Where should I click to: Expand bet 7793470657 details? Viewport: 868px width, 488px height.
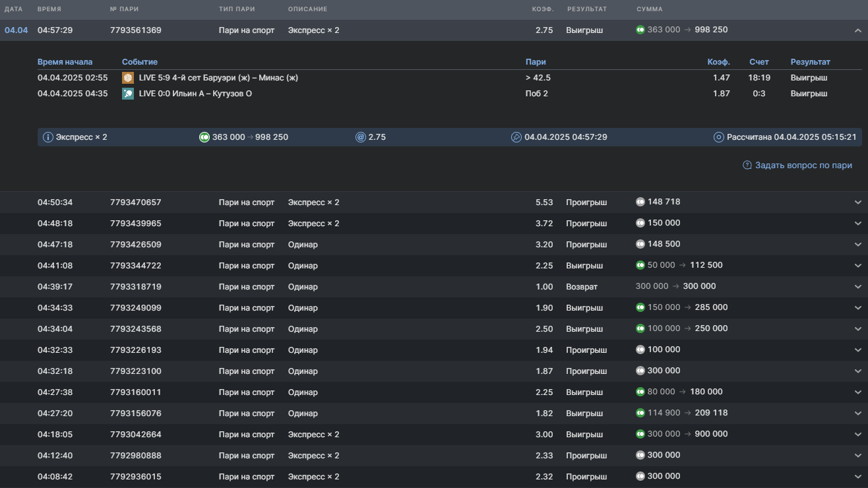(x=857, y=202)
